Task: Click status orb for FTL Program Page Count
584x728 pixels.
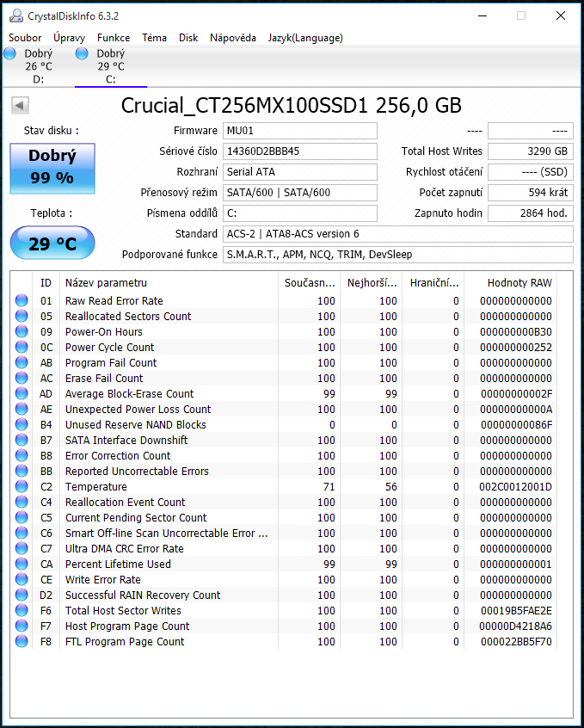Action: pyautogui.click(x=22, y=641)
